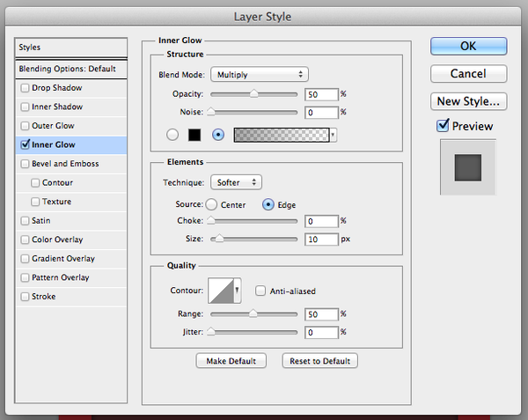Select the Satin label

pos(40,221)
